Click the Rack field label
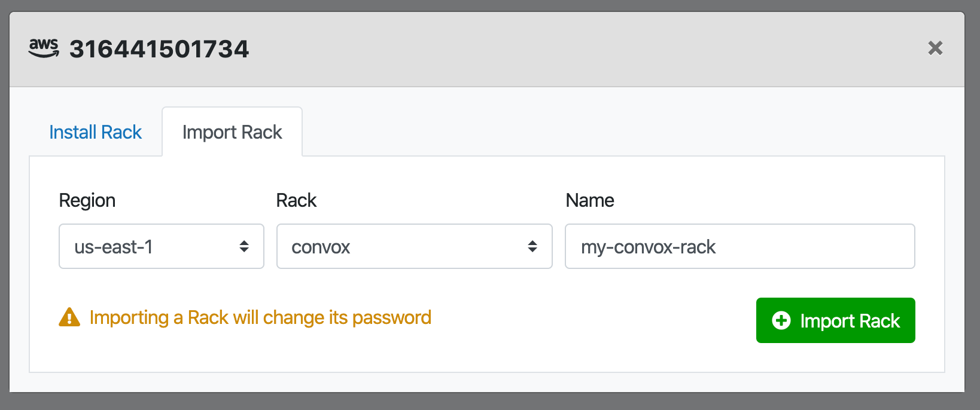The height and width of the screenshot is (410, 980). (x=296, y=200)
